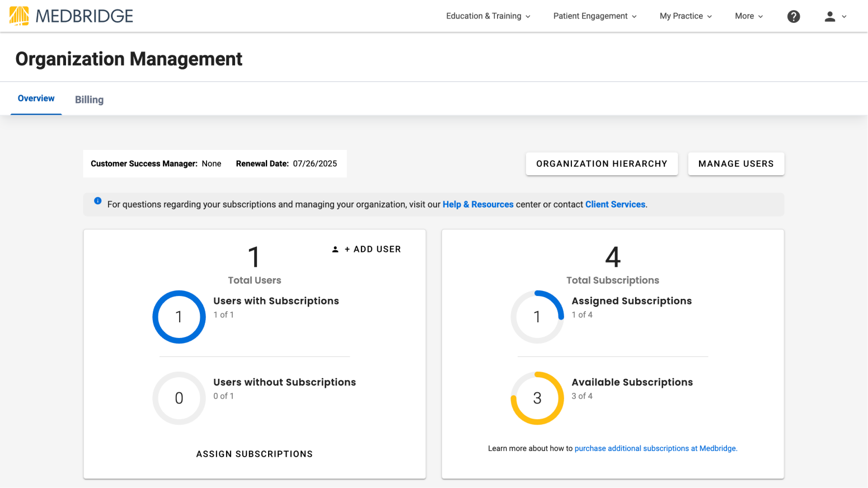
Task: Click the Users with Subscriptions blue ring
Action: point(179,317)
